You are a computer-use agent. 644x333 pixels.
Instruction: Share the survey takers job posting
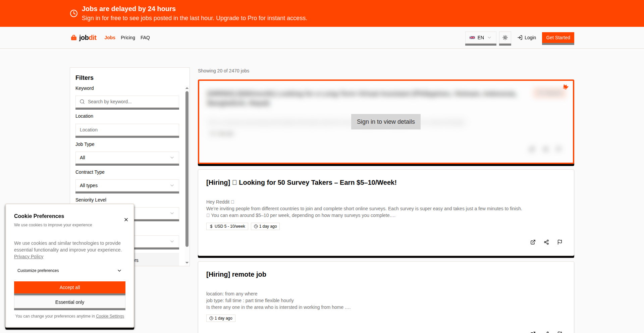[546, 242]
